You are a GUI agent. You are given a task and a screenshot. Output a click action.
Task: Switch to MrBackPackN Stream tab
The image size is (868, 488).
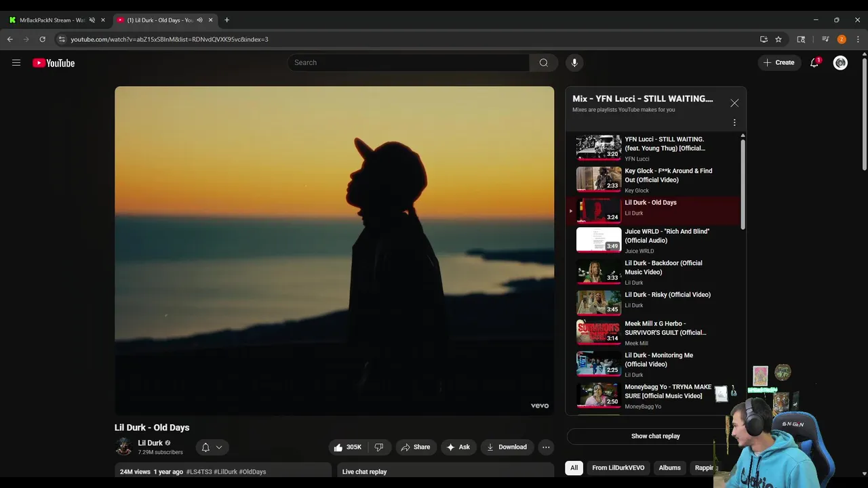click(x=52, y=20)
